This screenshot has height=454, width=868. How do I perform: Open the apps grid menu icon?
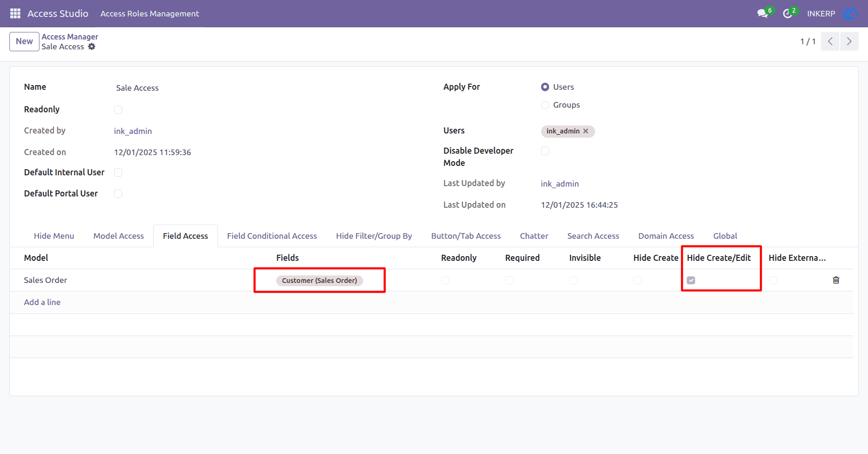tap(15, 13)
